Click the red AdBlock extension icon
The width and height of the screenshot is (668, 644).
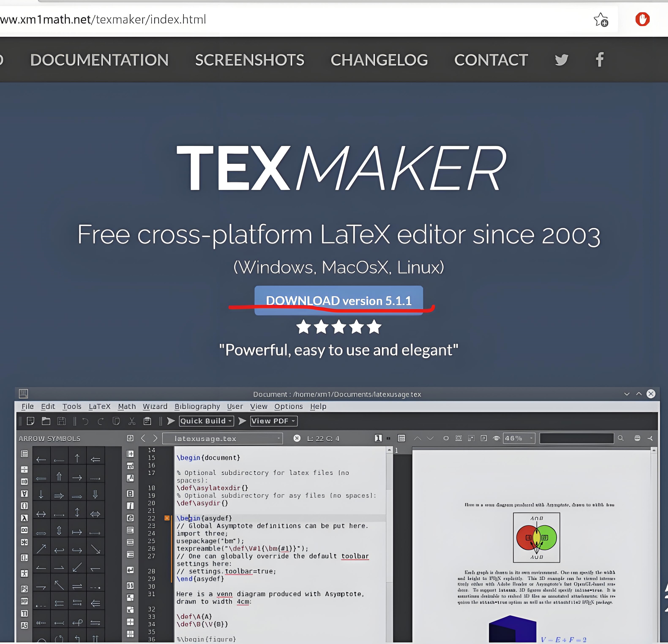tap(642, 19)
